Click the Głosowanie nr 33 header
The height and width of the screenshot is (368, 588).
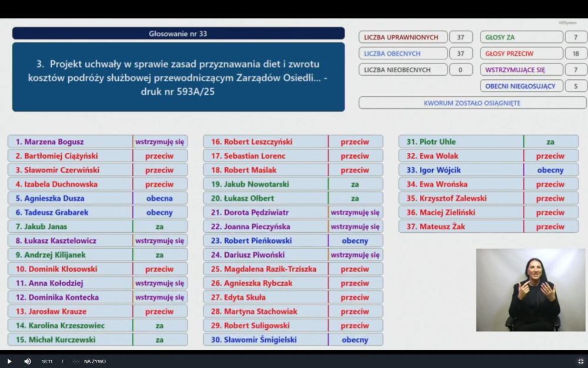tap(178, 34)
